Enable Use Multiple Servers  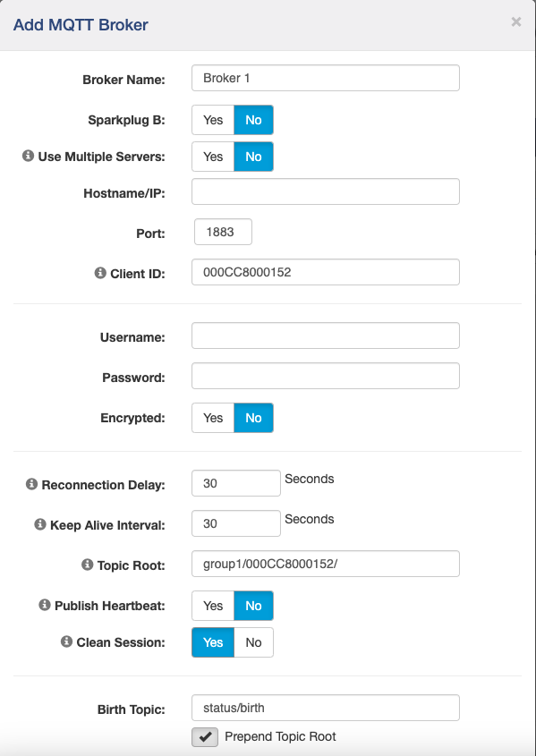click(x=212, y=156)
